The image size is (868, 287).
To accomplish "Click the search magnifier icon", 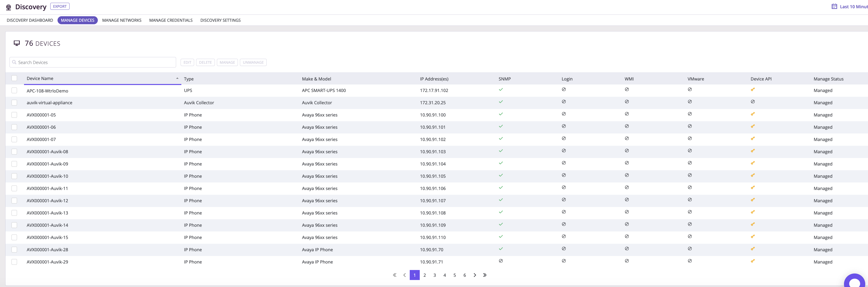I will (x=14, y=62).
